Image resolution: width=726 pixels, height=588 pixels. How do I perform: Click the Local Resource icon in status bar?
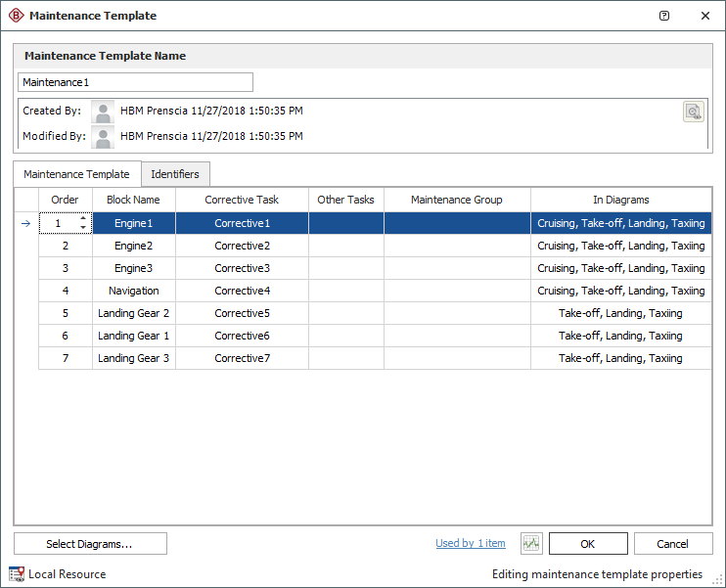click(17, 574)
